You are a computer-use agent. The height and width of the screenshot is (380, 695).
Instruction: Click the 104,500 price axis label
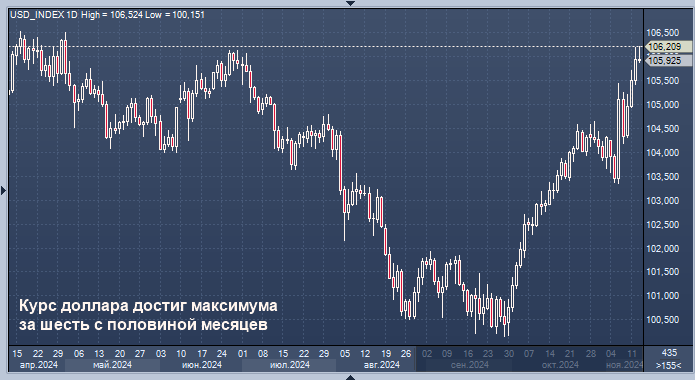click(x=663, y=129)
